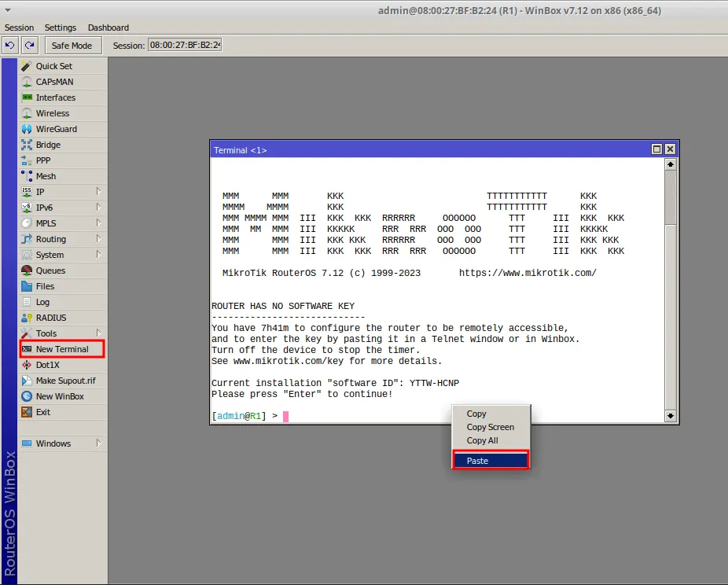728x585 pixels.
Task: Open the Session menu
Action: click(x=19, y=28)
